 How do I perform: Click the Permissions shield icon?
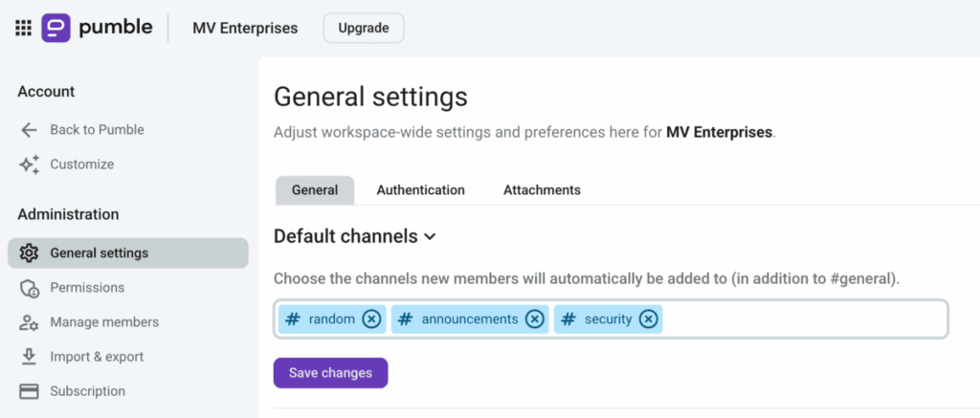[30, 288]
